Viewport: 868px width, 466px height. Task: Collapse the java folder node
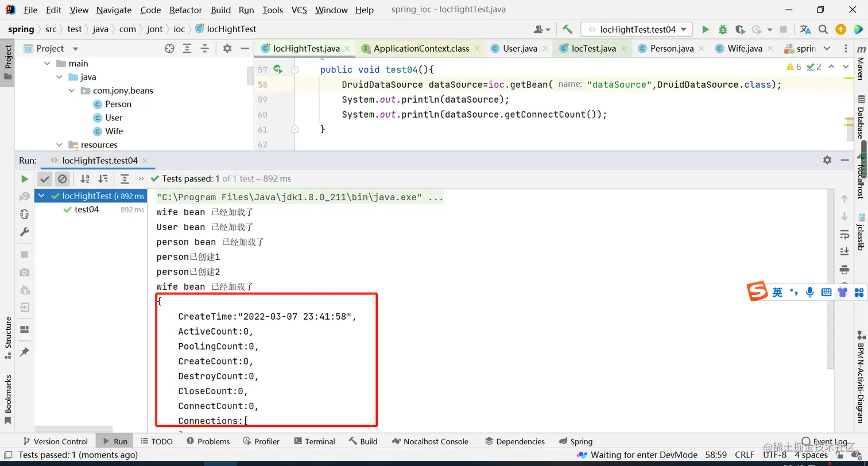pos(60,77)
